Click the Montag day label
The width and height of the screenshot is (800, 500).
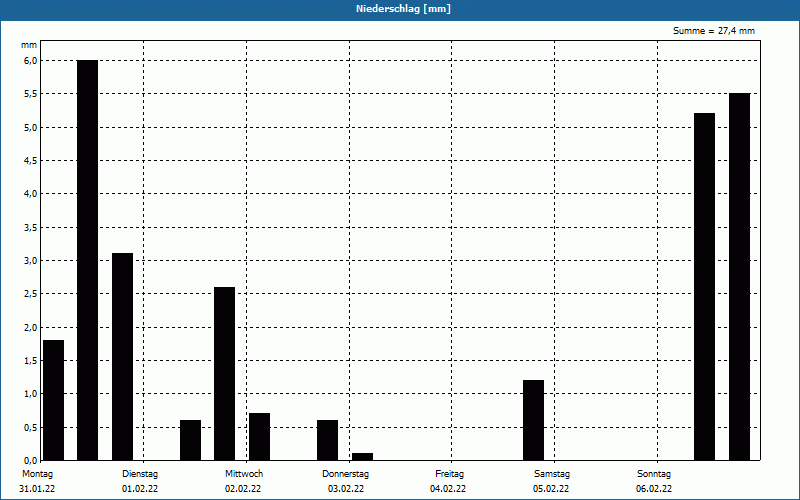(x=37, y=474)
